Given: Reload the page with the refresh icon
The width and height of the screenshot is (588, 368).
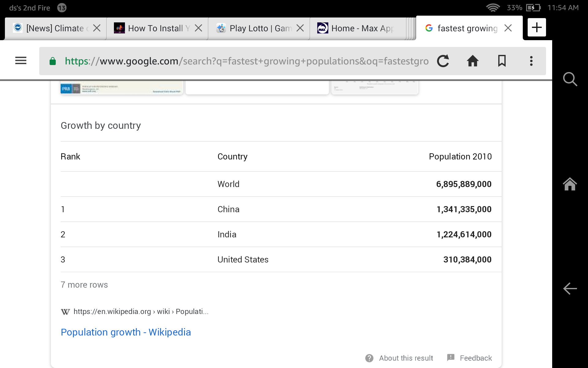Looking at the screenshot, I should [x=443, y=61].
